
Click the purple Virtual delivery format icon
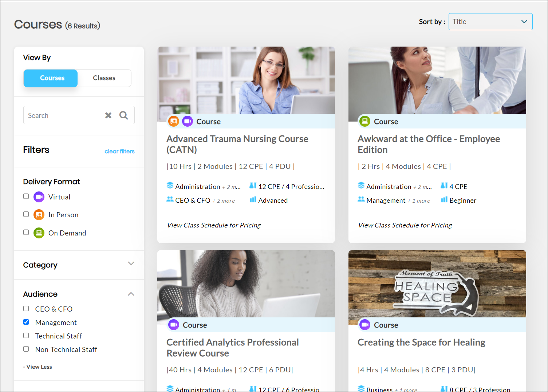39,197
